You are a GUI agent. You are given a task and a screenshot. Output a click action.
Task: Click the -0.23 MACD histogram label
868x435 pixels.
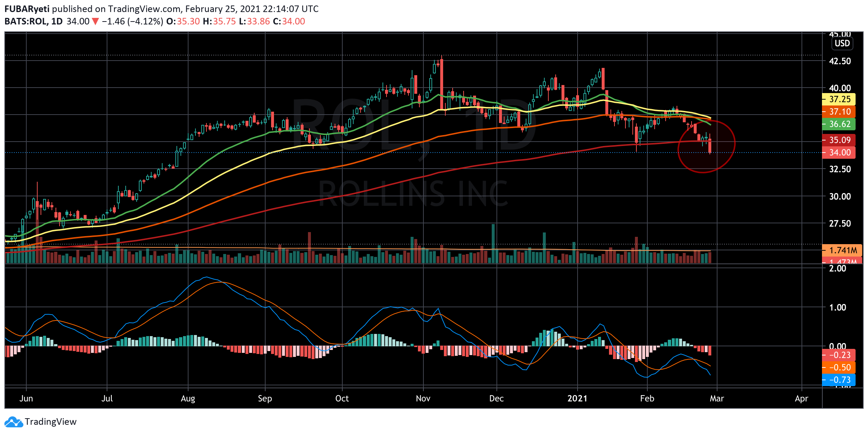839,355
